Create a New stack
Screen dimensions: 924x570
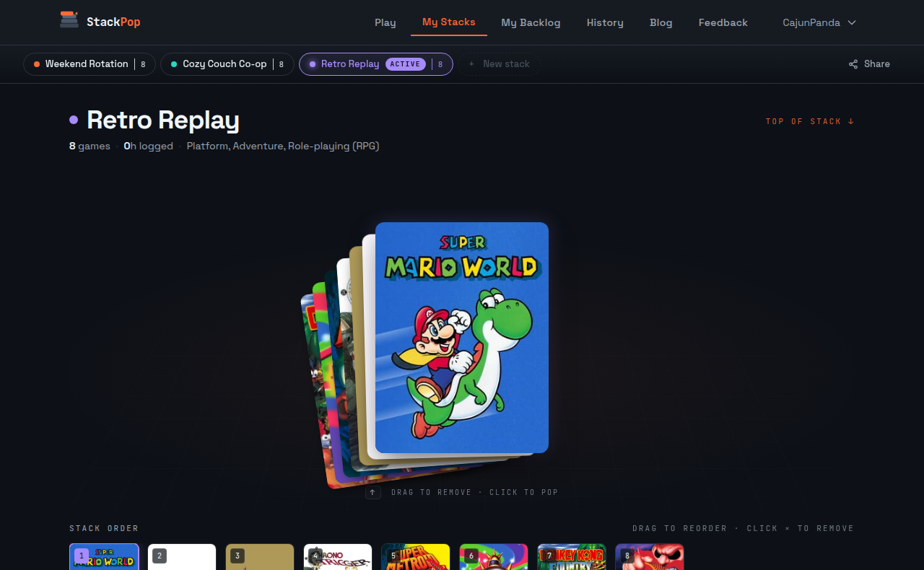point(499,64)
